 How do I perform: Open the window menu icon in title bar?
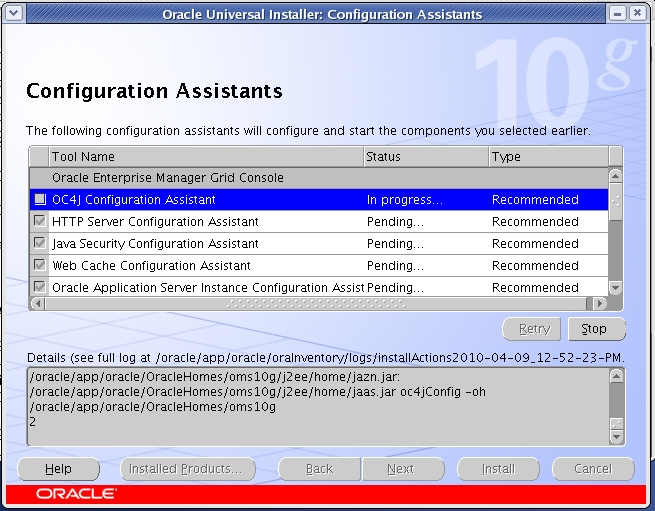13,14
